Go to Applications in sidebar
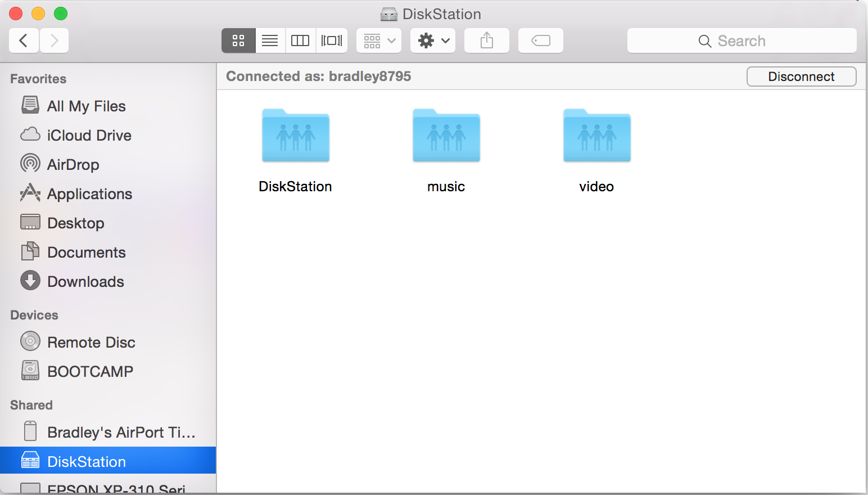This screenshot has height=495, width=868. (x=108, y=193)
